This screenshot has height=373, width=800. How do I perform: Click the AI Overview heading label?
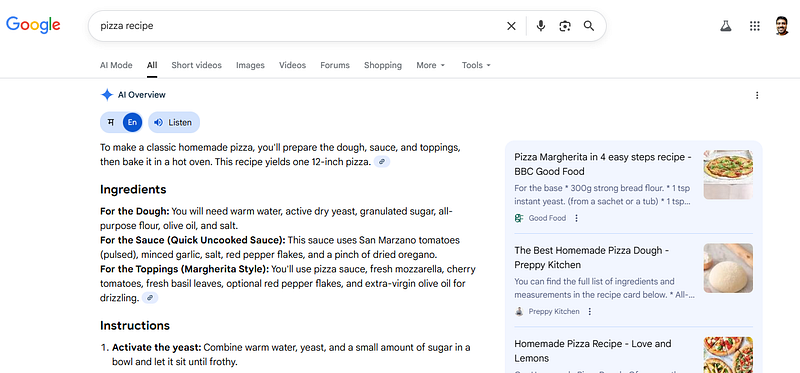142,95
